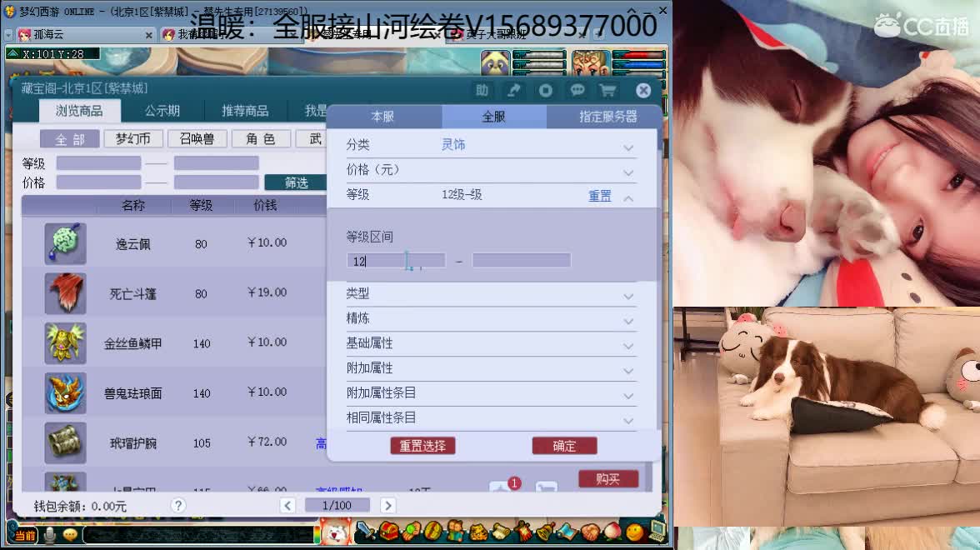The image size is (980, 550).
Task: Open the 推荐商品 tab
Action: (x=245, y=111)
